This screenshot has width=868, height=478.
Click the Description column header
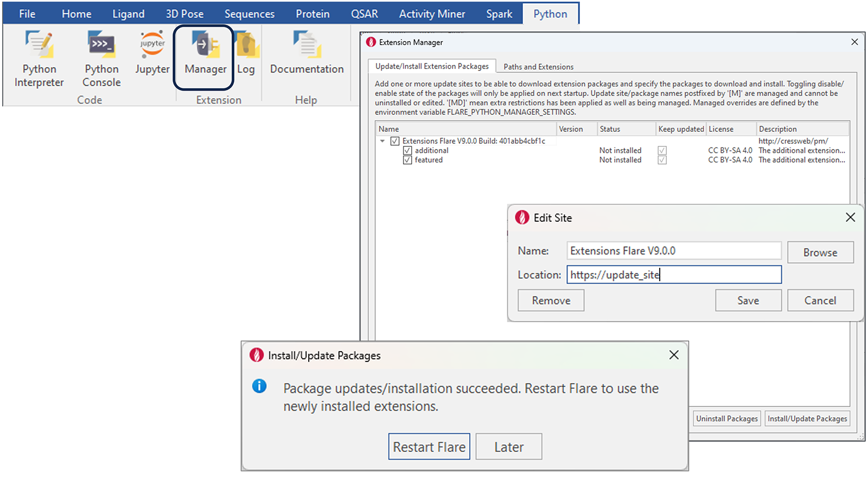point(803,129)
